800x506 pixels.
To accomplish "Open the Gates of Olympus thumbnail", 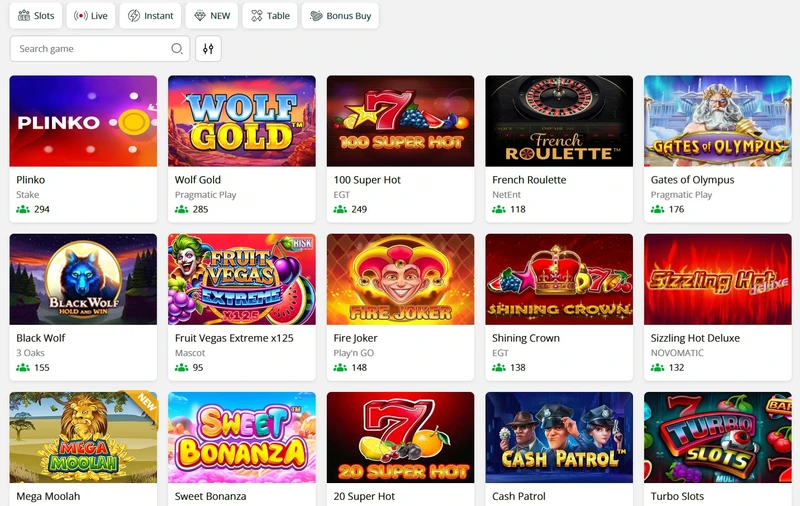I will tap(717, 121).
